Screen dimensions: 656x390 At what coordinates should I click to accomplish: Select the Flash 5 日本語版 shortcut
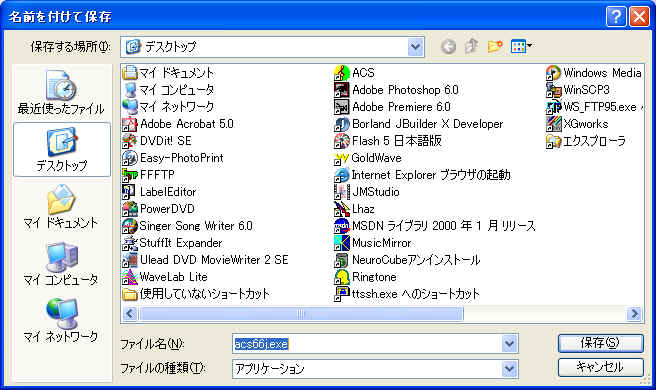coord(388,141)
